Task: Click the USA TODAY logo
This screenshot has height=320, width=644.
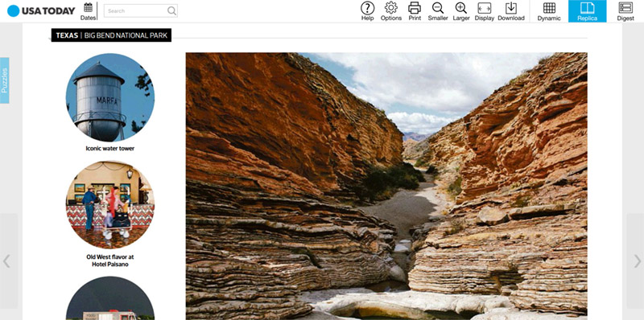Action: coord(41,11)
